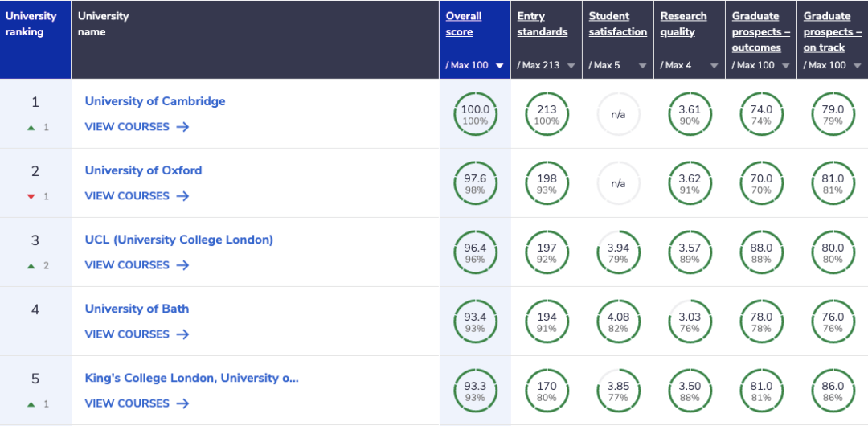Image resolution: width=868 pixels, height=426 pixels.
Task: View courses for University of Bath
Action: [137, 334]
